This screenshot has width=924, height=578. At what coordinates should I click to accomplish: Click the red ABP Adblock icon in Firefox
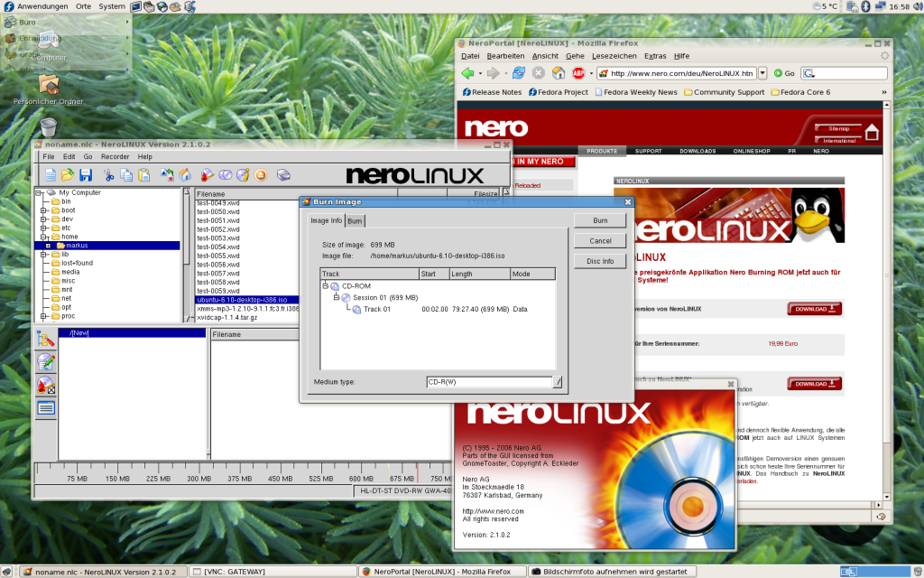[578, 73]
